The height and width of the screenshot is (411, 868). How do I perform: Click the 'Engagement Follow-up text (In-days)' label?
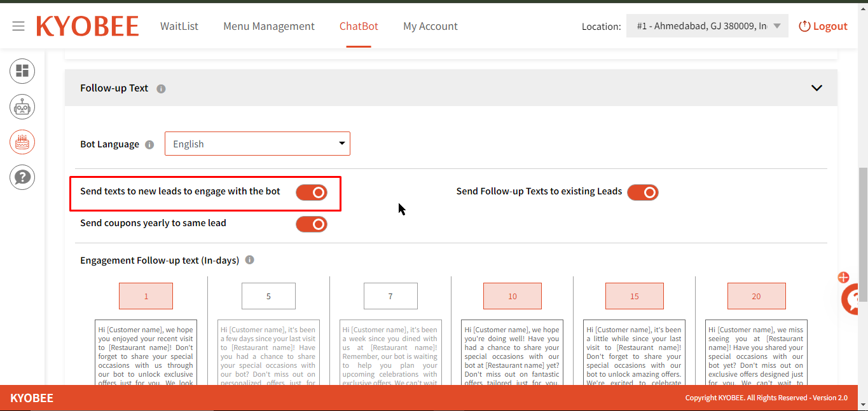(x=160, y=260)
